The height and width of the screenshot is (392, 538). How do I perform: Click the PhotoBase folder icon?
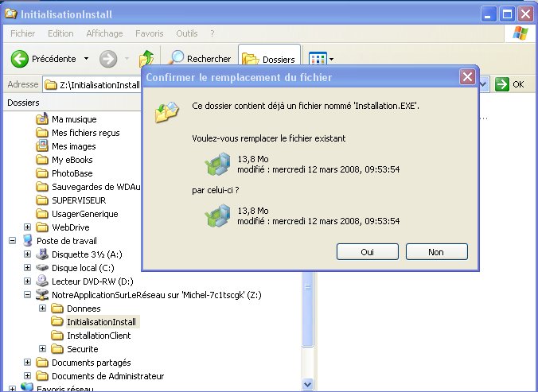[x=42, y=173]
